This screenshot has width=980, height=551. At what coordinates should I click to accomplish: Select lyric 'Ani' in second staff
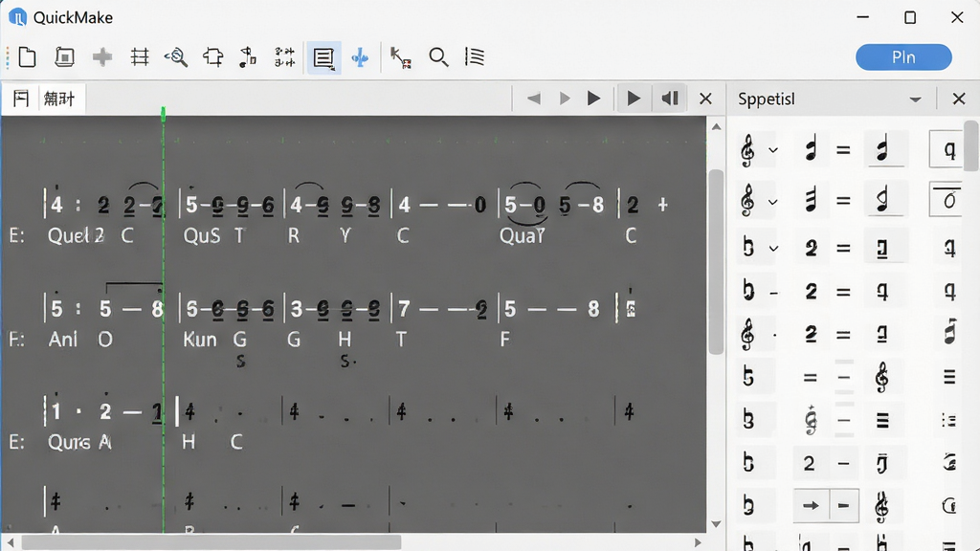pyautogui.click(x=63, y=340)
